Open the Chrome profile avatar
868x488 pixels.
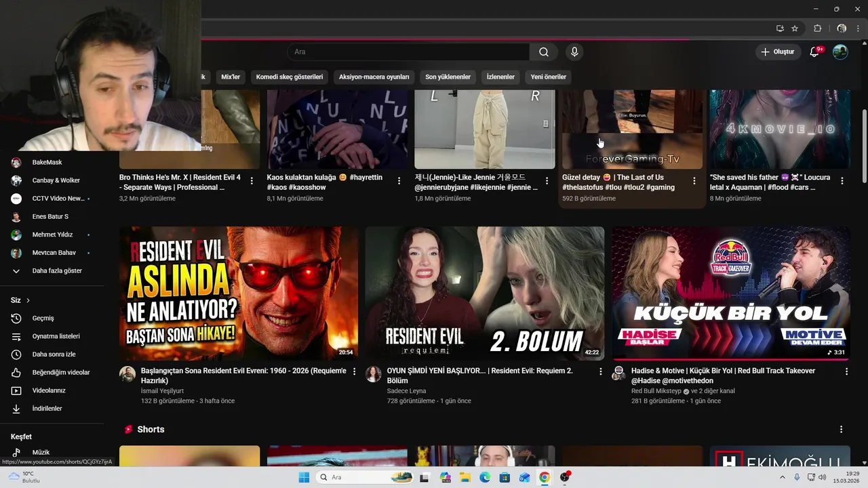click(x=842, y=28)
